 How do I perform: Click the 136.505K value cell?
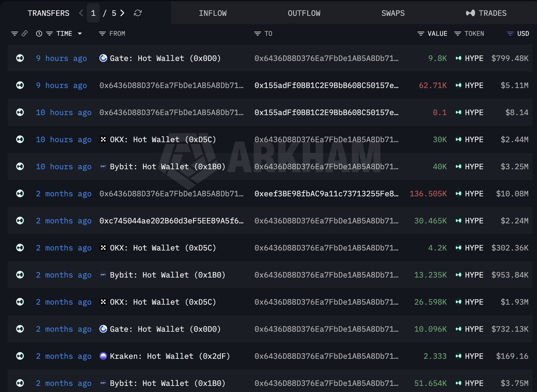click(428, 194)
